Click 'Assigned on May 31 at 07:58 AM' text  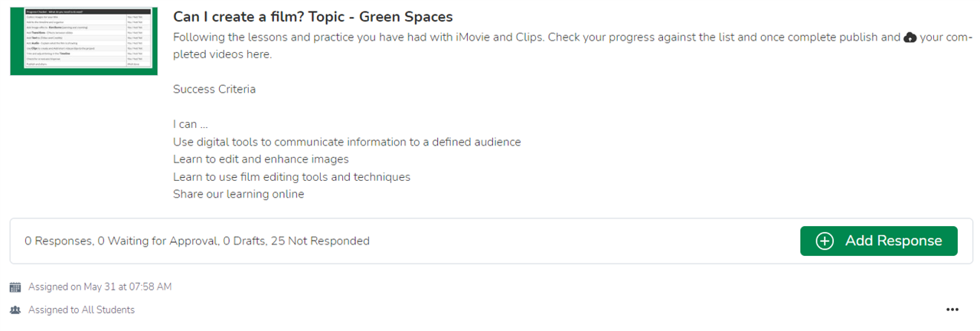[100, 287]
